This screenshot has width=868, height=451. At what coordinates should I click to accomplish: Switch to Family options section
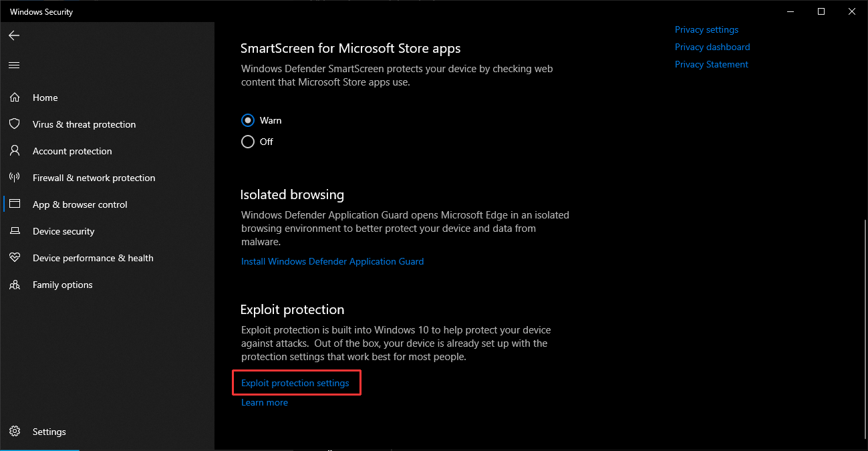click(63, 285)
